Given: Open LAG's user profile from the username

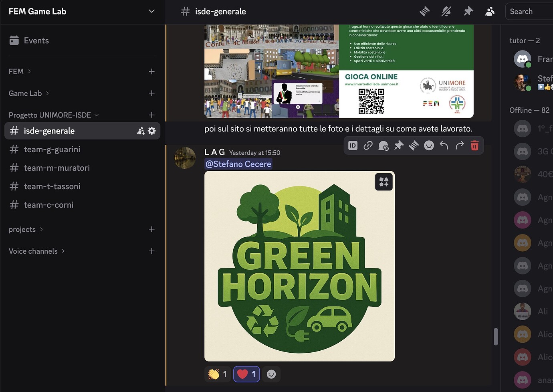Looking at the screenshot, I should pos(215,152).
